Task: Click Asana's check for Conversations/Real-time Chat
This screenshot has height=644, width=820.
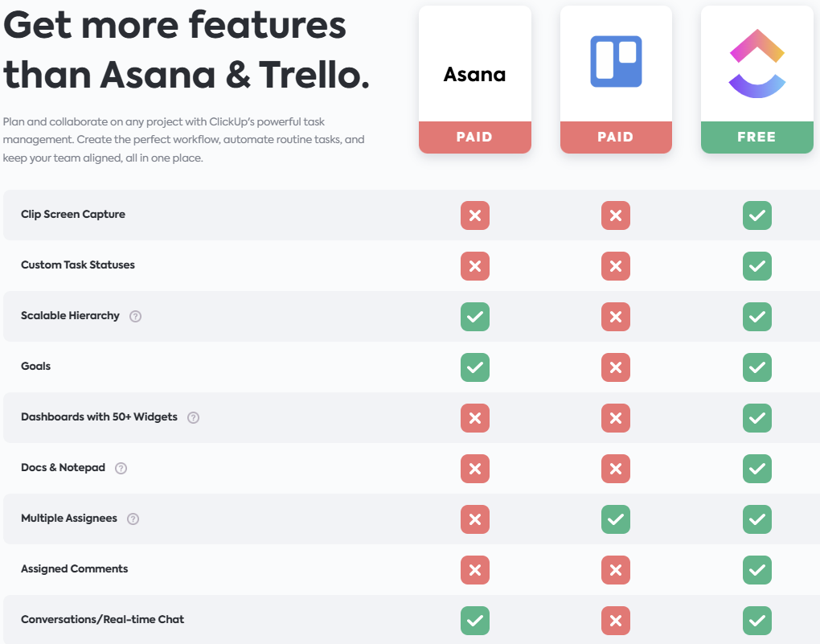Action: 475,621
